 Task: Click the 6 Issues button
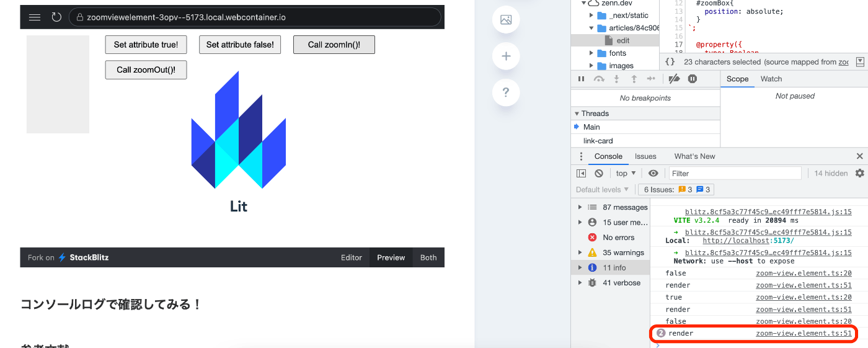pyautogui.click(x=676, y=190)
